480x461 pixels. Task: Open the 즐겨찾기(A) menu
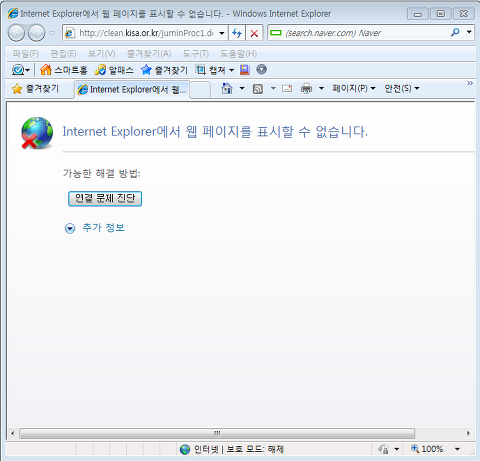tap(149, 54)
